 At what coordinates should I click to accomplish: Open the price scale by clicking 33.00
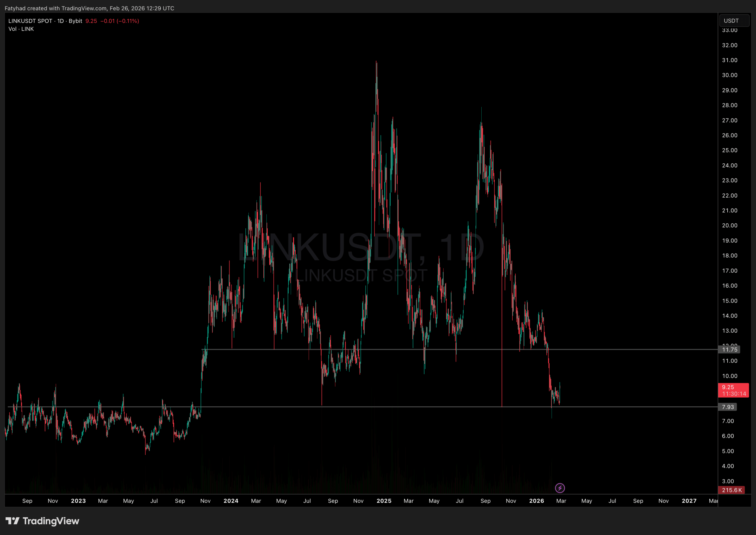point(730,30)
